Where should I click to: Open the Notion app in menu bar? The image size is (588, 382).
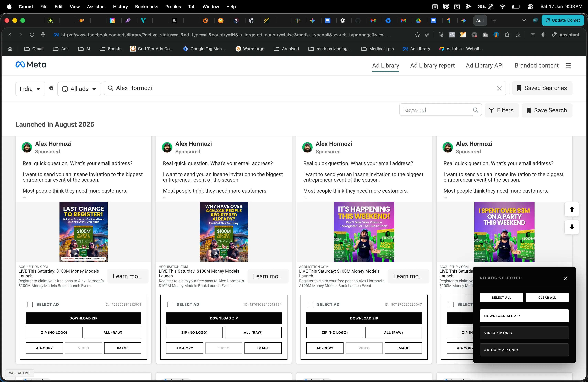457,7
